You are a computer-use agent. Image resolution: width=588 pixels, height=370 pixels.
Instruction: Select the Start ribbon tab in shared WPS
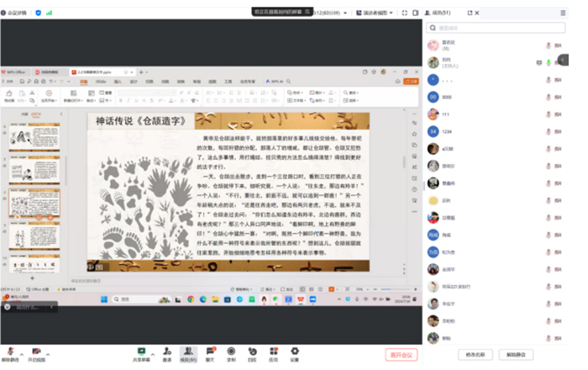tap(84, 82)
